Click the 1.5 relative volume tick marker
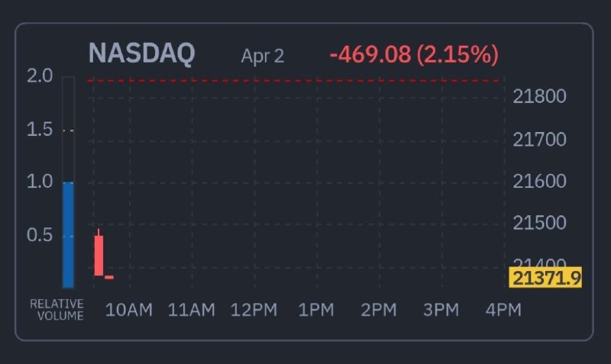 coord(68,131)
